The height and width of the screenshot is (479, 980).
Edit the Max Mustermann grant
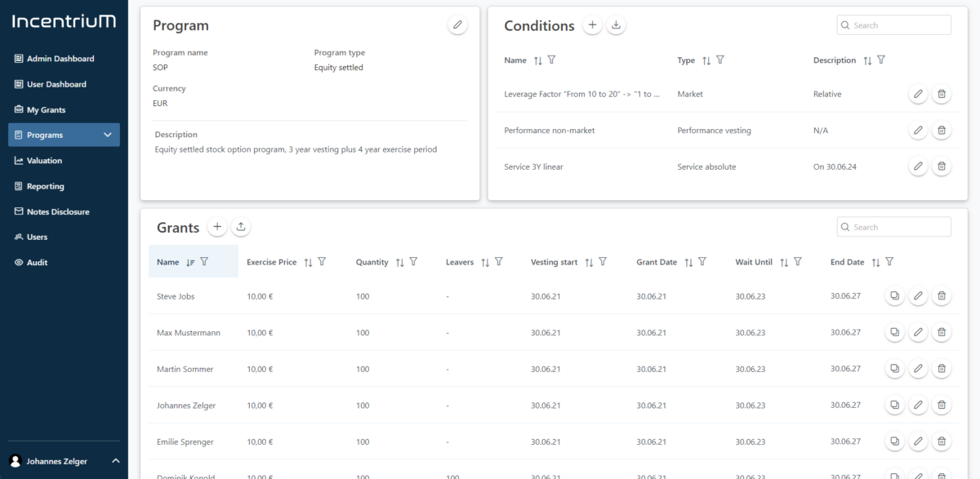pos(918,333)
